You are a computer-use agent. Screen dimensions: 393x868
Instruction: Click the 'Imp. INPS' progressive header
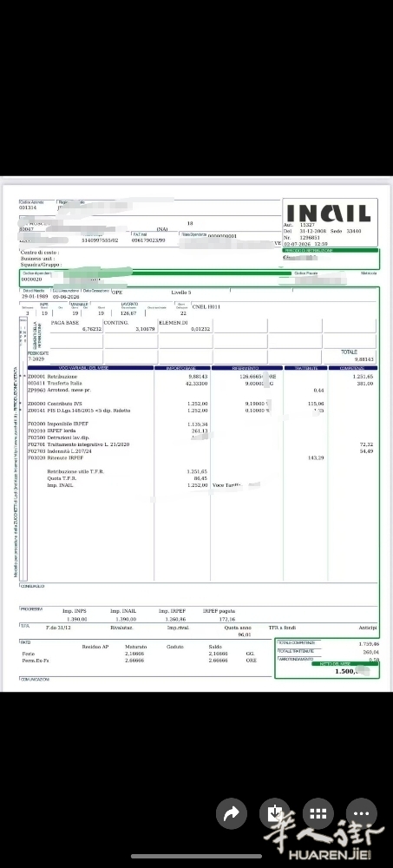point(74,610)
